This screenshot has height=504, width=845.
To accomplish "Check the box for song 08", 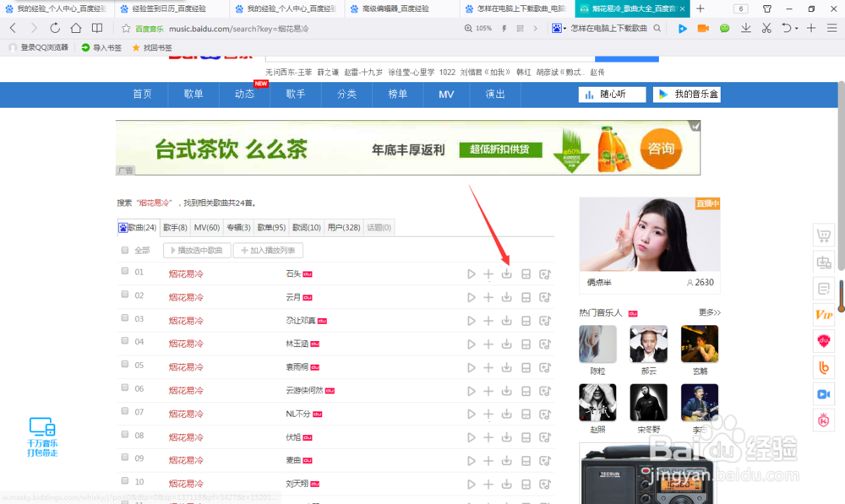I will click(125, 435).
